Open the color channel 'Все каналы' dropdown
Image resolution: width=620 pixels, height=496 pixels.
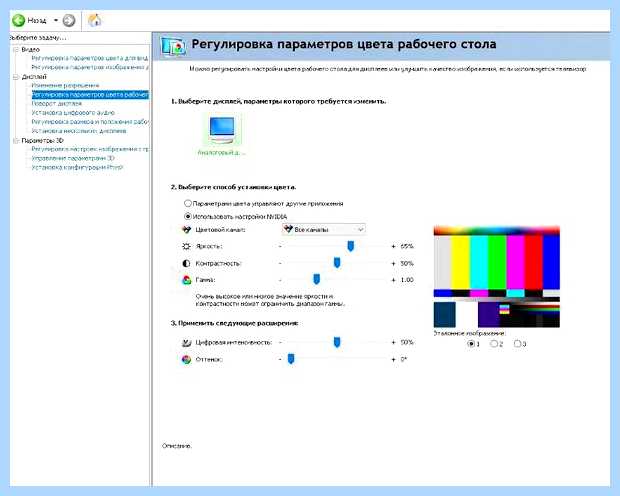click(324, 229)
